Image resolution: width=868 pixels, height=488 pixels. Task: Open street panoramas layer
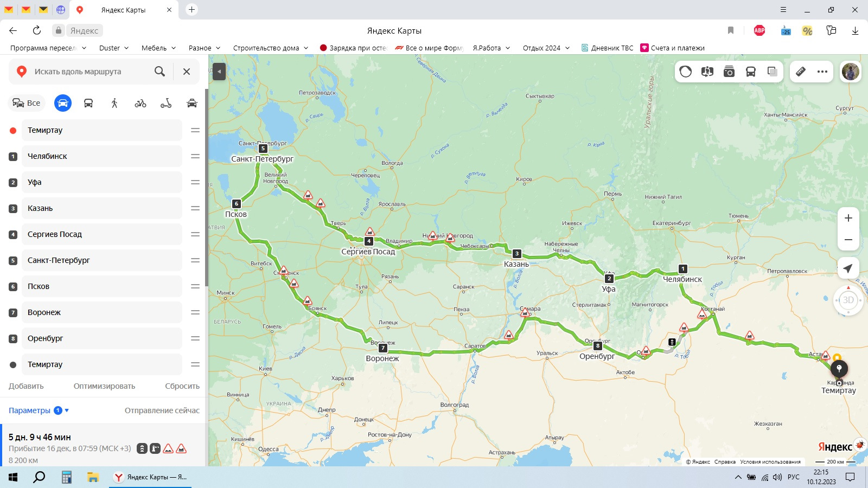707,72
